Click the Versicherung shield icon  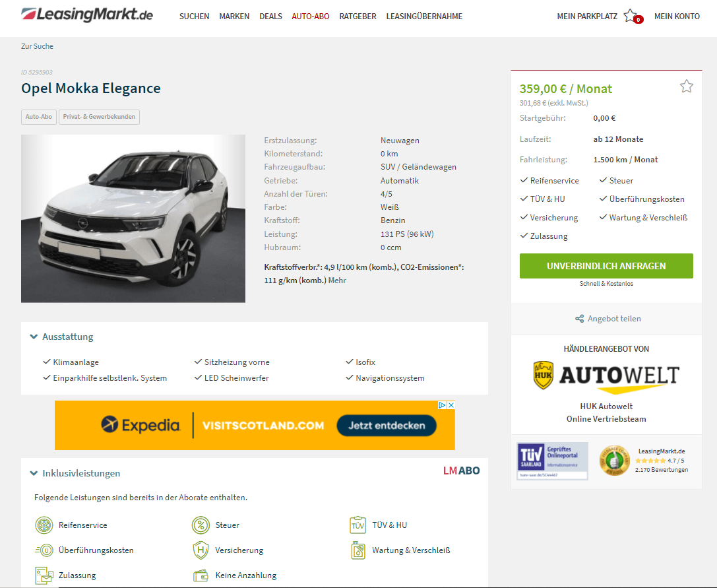201,550
